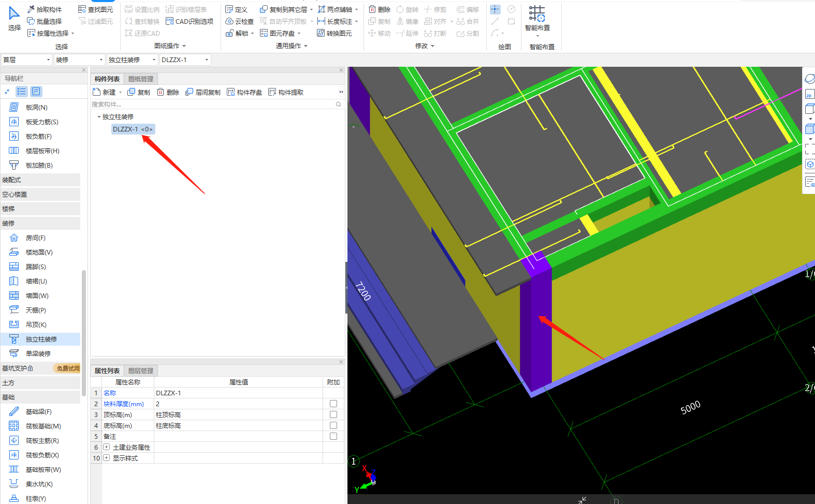Click 转换图元
Viewport: 815px width, 504px height.
point(334,33)
